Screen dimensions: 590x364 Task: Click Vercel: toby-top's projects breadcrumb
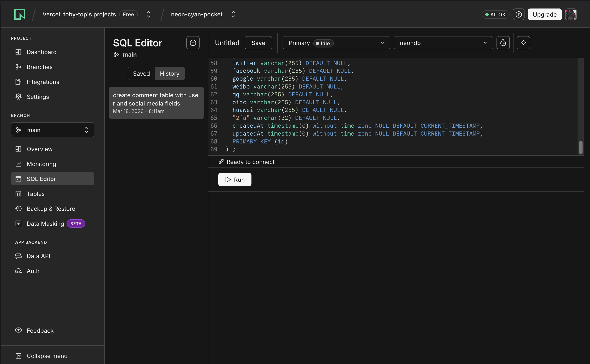click(79, 15)
